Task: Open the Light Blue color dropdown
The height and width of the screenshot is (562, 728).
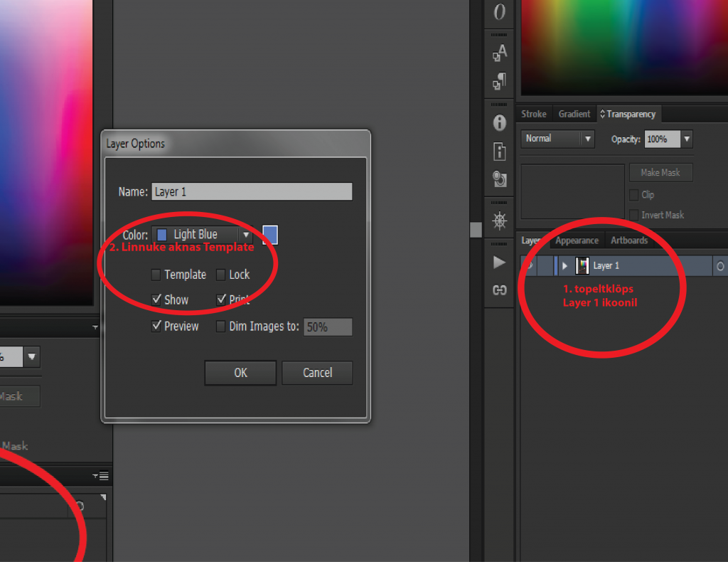Action: coord(203,235)
